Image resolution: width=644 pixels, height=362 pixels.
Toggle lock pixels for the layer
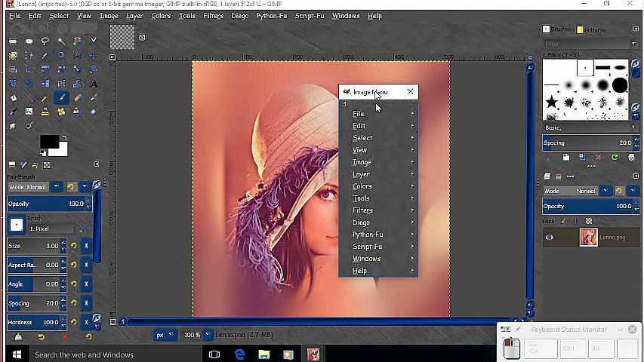tap(563, 221)
